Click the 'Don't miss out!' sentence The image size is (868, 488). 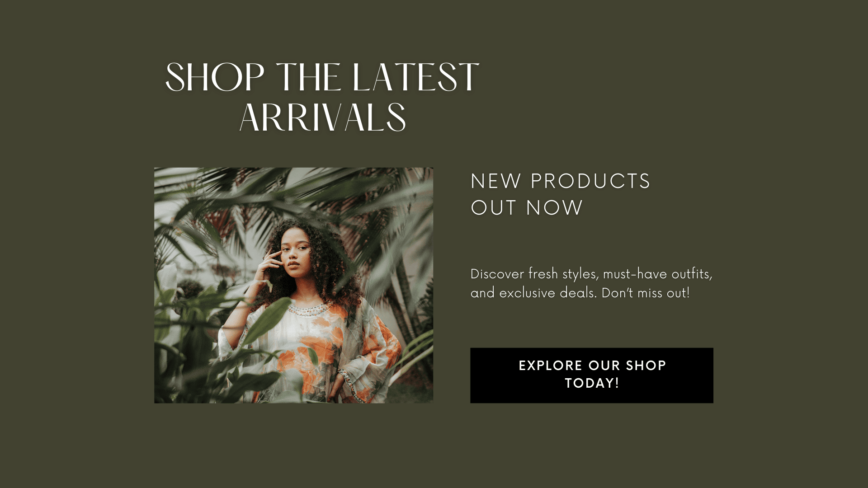coord(645,293)
